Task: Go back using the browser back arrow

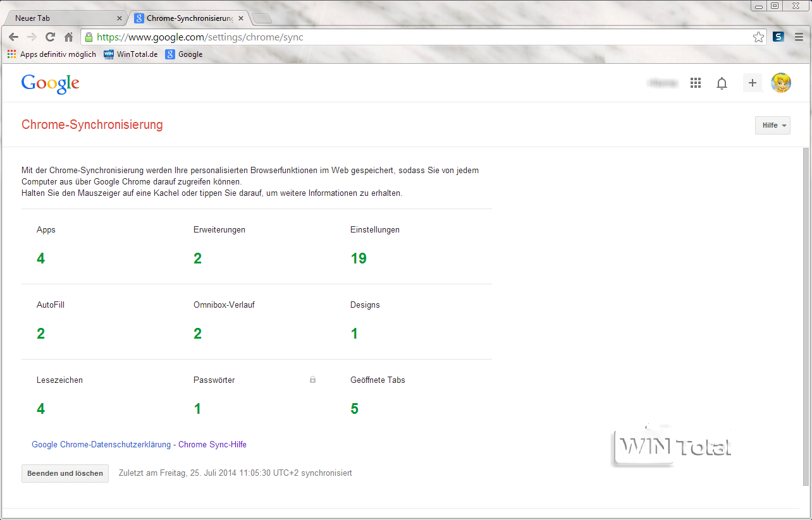Action: pos(13,37)
